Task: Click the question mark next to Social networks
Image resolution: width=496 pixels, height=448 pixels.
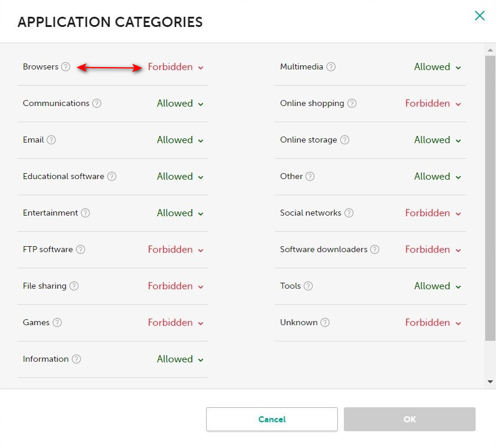Action: click(349, 213)
